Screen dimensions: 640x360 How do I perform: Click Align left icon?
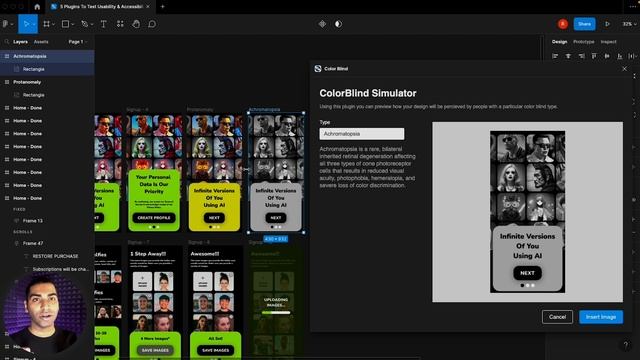(555, 56)
